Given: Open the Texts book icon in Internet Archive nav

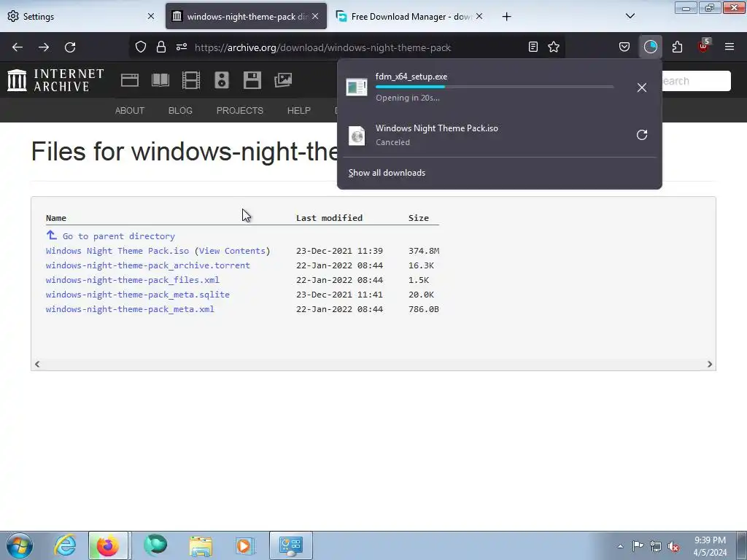Looking at the screenshot, I should 160,80.
